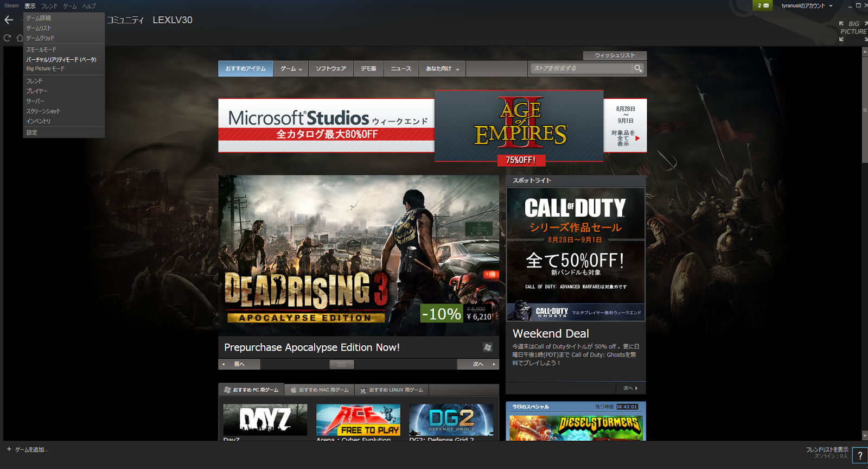Open ヘルプ in the menu bar
Image resolution: width=868 pixels, height=469 pixels.
click(x=89, y=7)
